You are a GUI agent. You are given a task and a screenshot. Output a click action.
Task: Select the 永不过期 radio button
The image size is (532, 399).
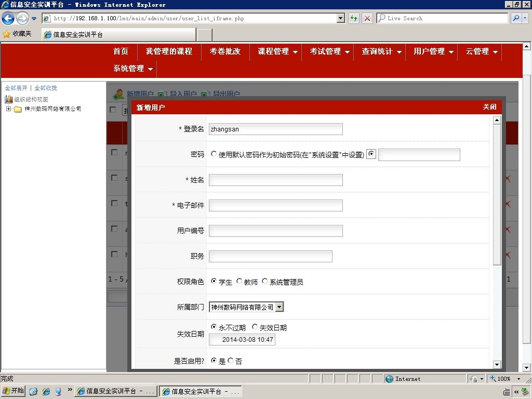pyautogui.click(x=214, y=327)
